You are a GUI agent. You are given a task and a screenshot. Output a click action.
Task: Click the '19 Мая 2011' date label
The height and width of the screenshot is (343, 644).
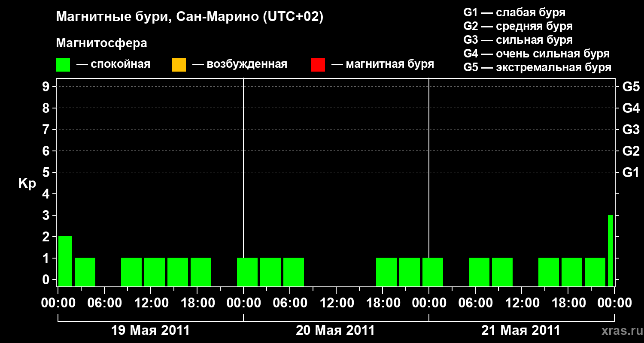tap(150, 331)
